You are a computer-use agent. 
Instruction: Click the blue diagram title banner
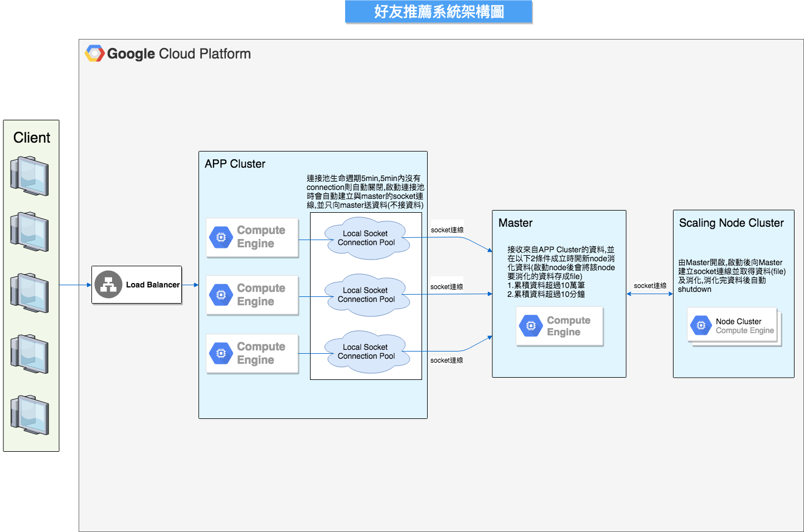(x=439, y=12)
